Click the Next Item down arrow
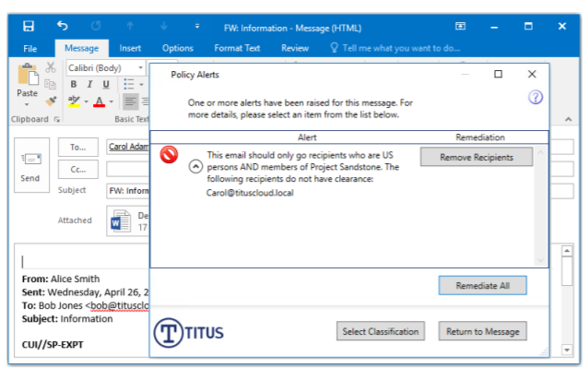The image size is (588, 380). pos(163,26)
